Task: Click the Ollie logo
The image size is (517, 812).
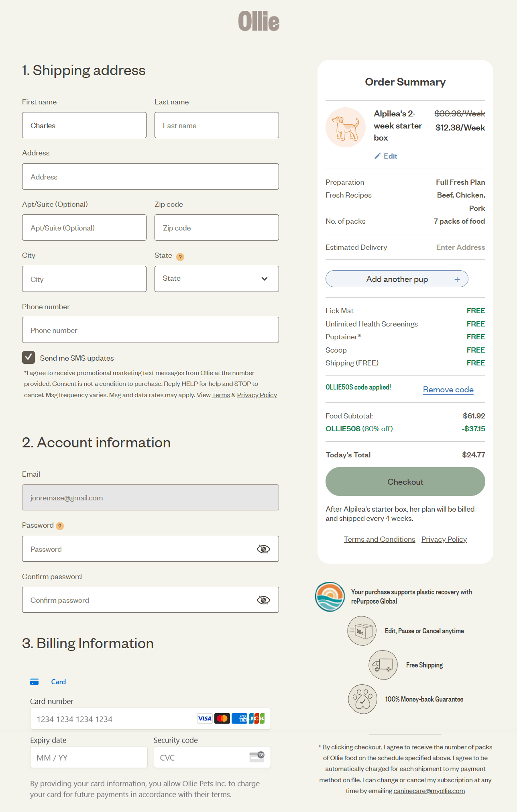Action: click(259, 21)
